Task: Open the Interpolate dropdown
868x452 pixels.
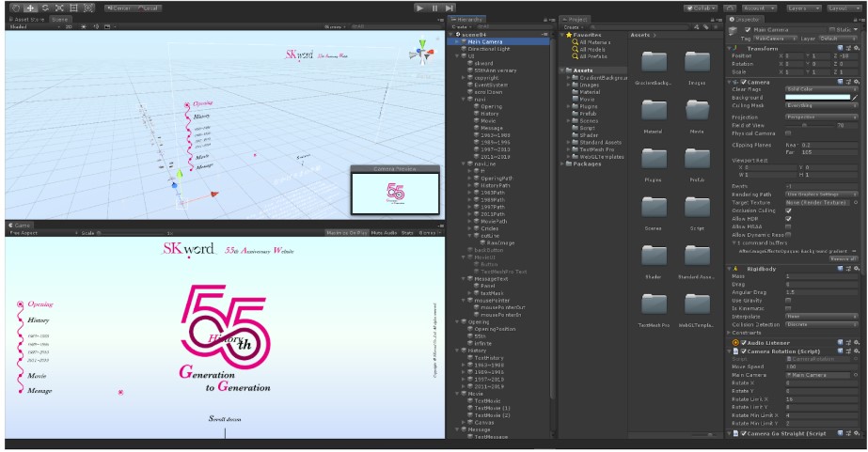Action: [x=822, y=317]
